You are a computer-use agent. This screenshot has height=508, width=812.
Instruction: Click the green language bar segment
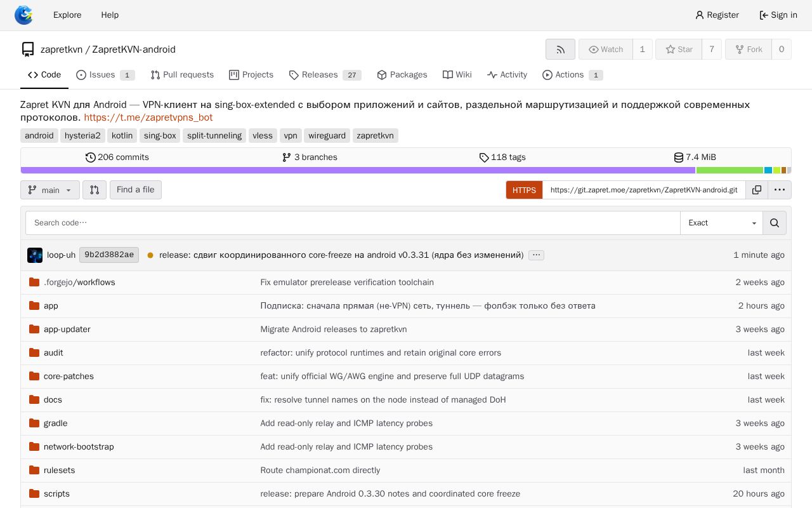click(730, 170)
